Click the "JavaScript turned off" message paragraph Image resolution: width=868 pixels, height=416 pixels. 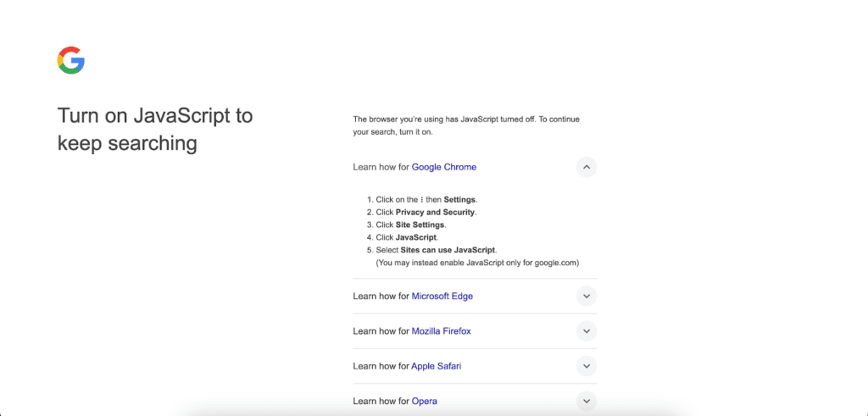pos(465,125)
